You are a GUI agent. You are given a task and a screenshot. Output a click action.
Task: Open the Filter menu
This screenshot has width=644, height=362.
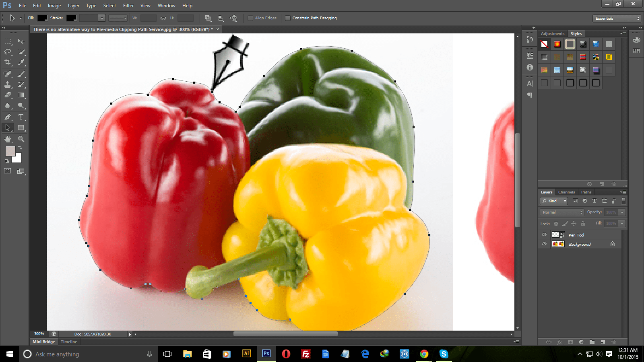[x=128, y=6]
